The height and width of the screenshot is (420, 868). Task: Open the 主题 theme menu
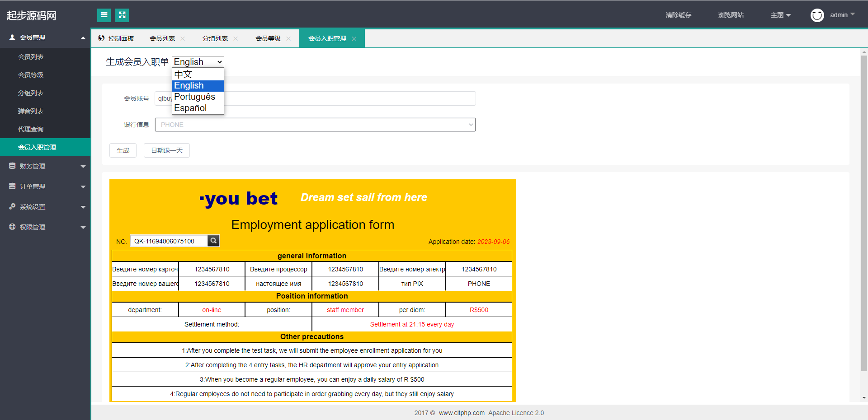[780, 15]
